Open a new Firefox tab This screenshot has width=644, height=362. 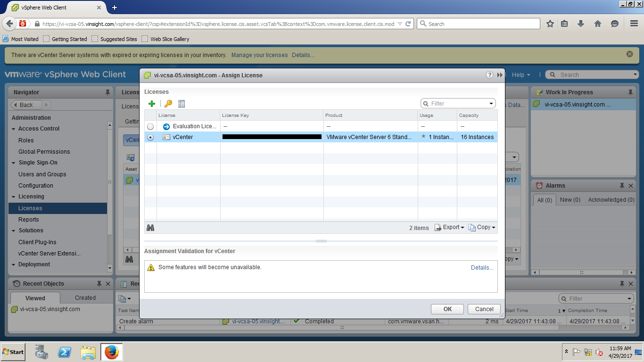coord(115,8)
